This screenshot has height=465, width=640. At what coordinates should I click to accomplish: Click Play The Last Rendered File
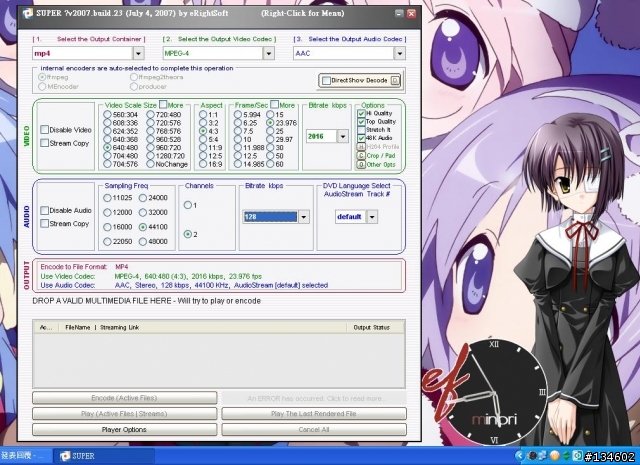[314, 414]
